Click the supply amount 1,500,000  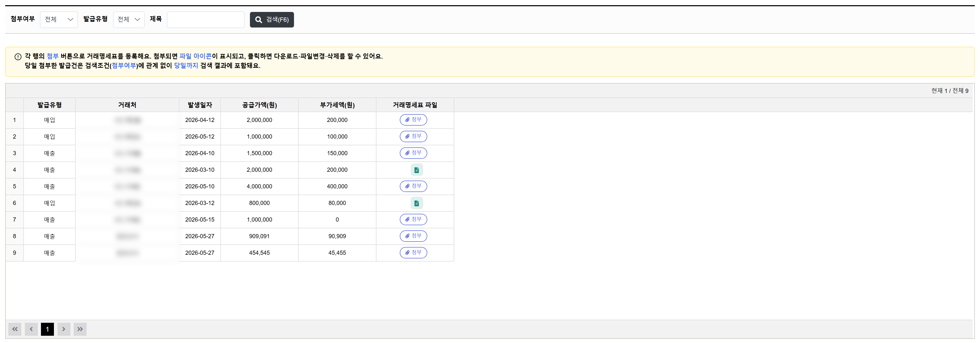(x=260, y=153)
